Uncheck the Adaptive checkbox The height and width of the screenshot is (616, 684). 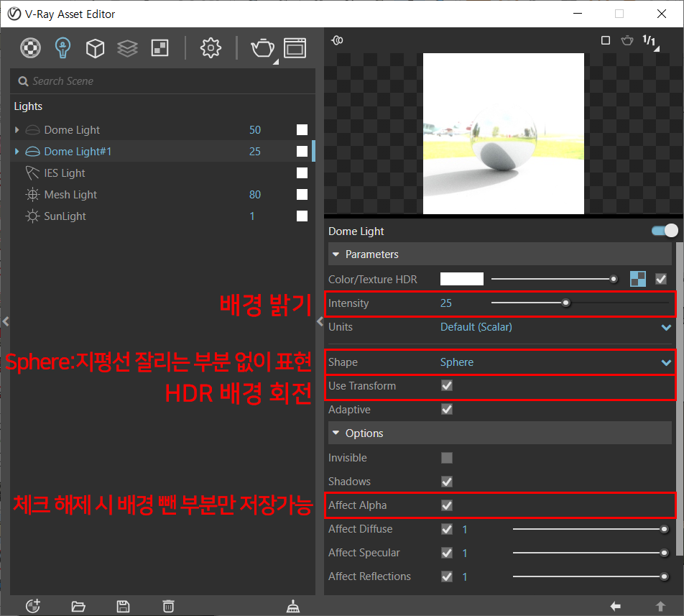point(447,409)
